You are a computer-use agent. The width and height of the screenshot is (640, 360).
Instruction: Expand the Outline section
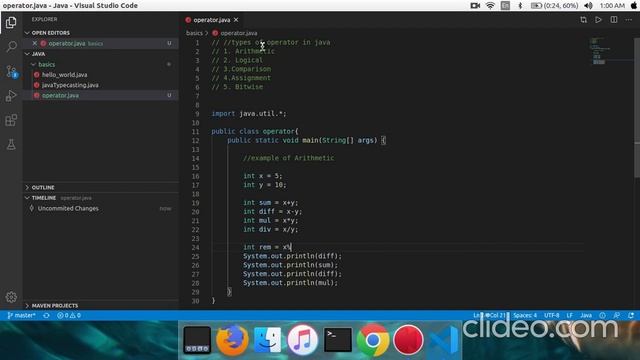101,187
